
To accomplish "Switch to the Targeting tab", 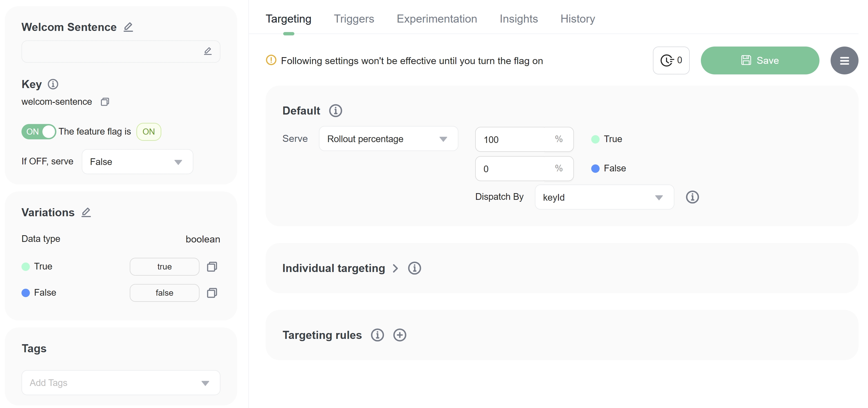I will 288,19.
